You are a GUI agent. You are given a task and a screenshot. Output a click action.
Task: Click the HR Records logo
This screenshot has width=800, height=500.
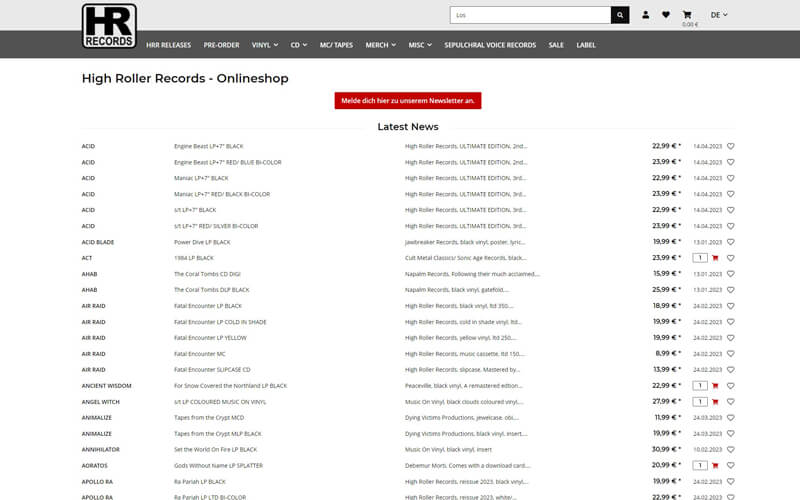109,26
